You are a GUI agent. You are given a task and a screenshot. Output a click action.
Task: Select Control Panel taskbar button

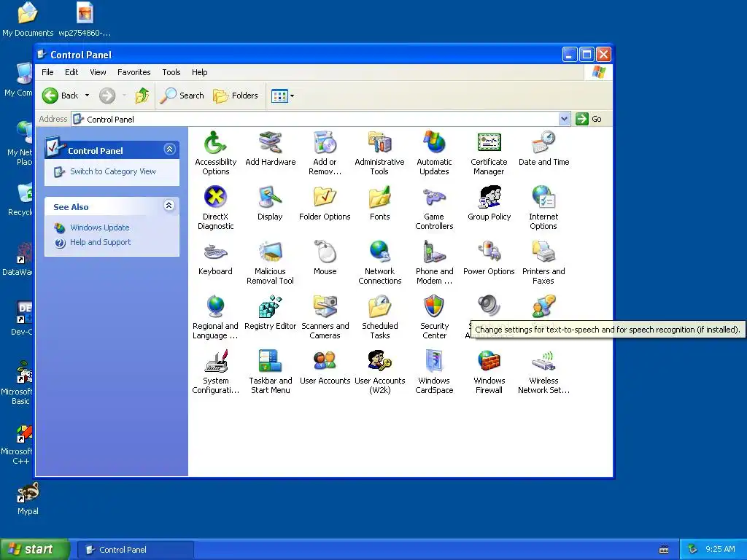point(136,550)
